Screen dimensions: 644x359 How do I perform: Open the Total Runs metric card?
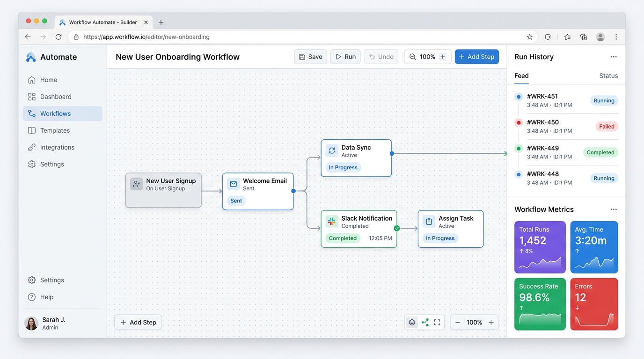coord(540,247)
